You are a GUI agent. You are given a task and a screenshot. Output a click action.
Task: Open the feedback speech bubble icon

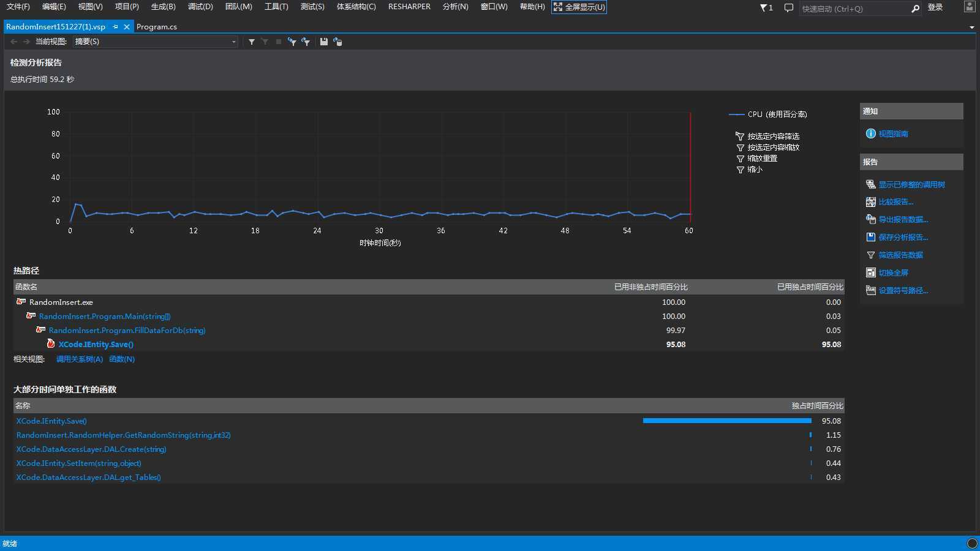point(789,8)
